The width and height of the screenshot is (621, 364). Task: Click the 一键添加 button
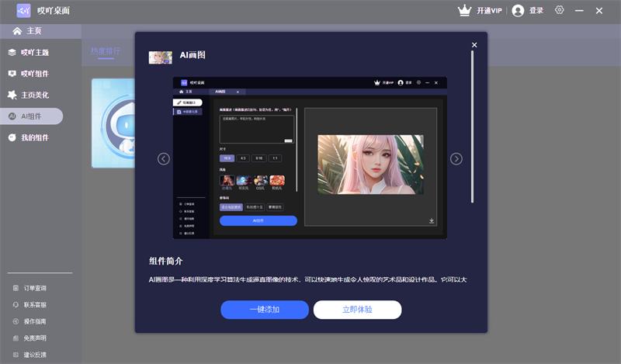tap(265, 310)
